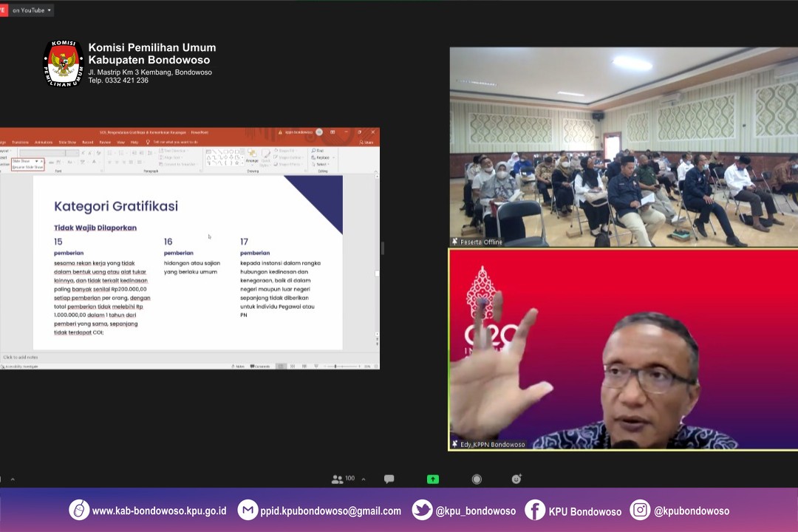The width and height of the screenshot is (798, 532).
Task: Open the Zoom reactions icon
Action: (516, 479)
